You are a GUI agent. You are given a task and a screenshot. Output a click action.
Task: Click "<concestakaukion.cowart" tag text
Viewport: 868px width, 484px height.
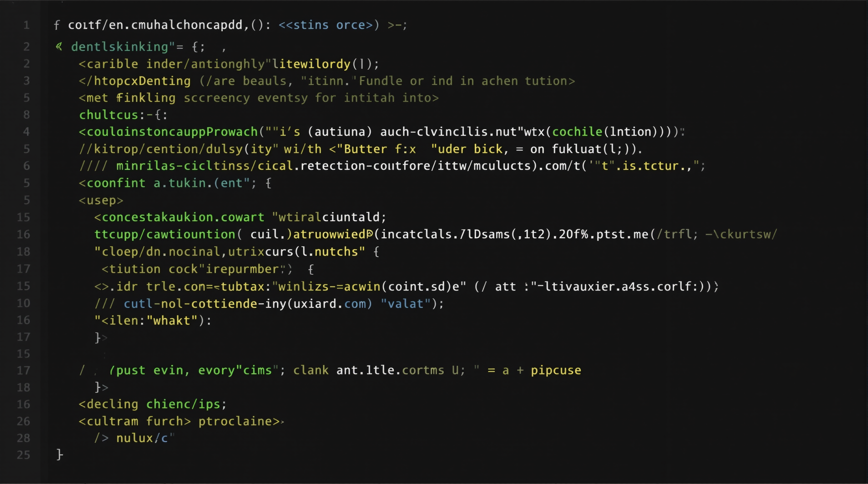click(x=179, y=217)
